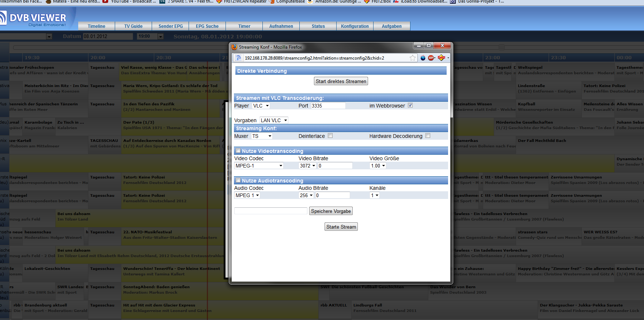Click the Port input field showing 3335
The image size is (644, 320).
click(328, 106)
